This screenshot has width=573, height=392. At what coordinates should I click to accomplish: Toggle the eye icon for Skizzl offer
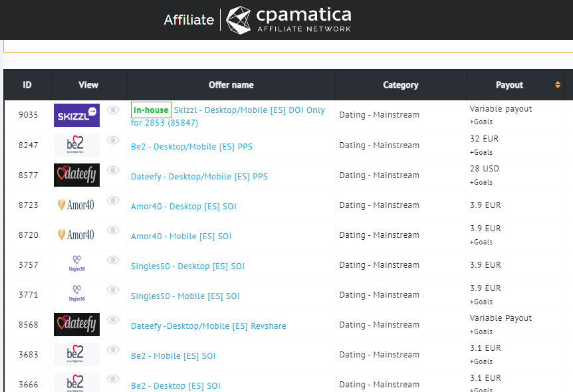(113, 110)
